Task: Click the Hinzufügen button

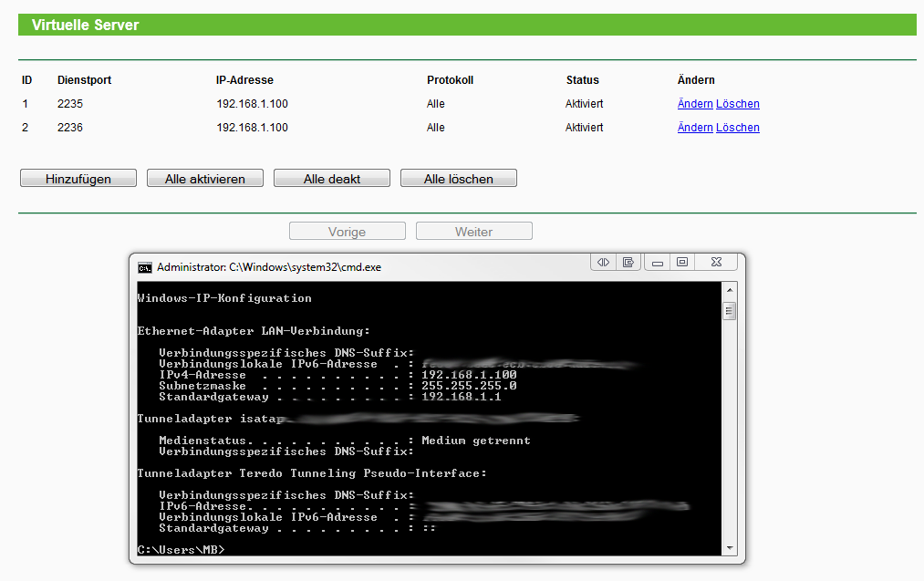Action: (x=78, y=179)
